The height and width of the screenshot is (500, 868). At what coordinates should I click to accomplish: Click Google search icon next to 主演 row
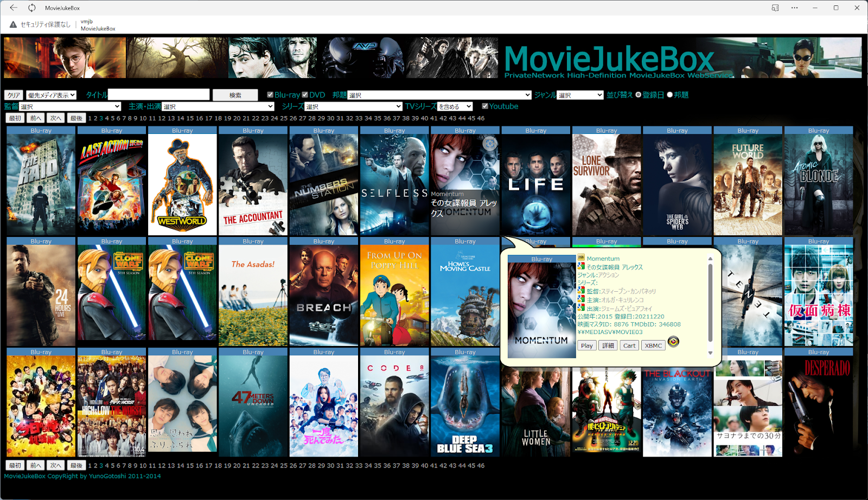pyautogui.click(x=581, y=299)
